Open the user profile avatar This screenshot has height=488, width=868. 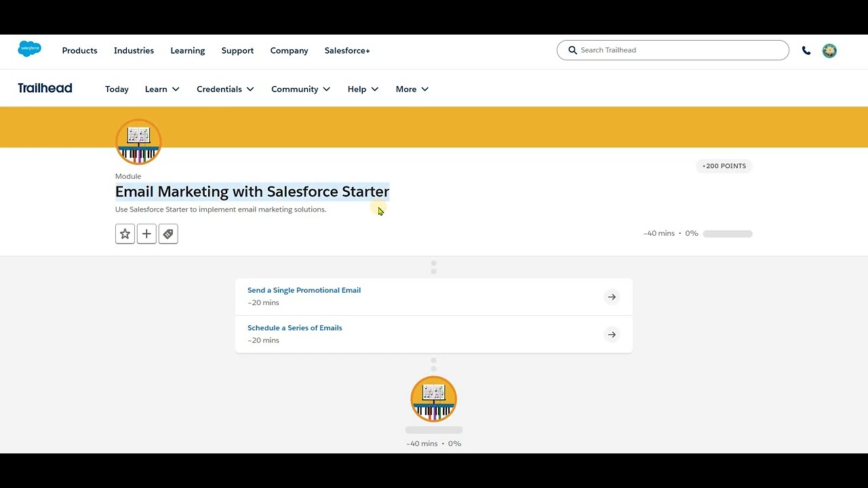(829, 51)
